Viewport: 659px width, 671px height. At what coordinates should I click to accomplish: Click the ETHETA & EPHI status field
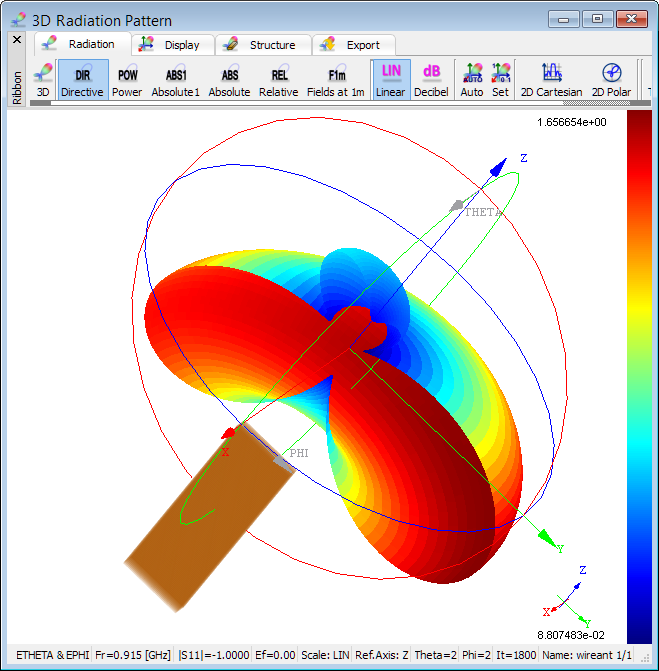[52, 654]
